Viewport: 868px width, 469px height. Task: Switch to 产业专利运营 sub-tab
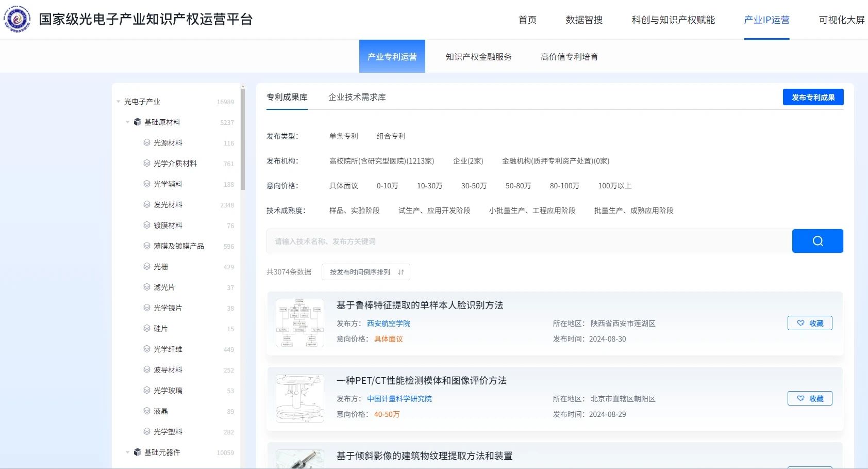click(392, 56)
